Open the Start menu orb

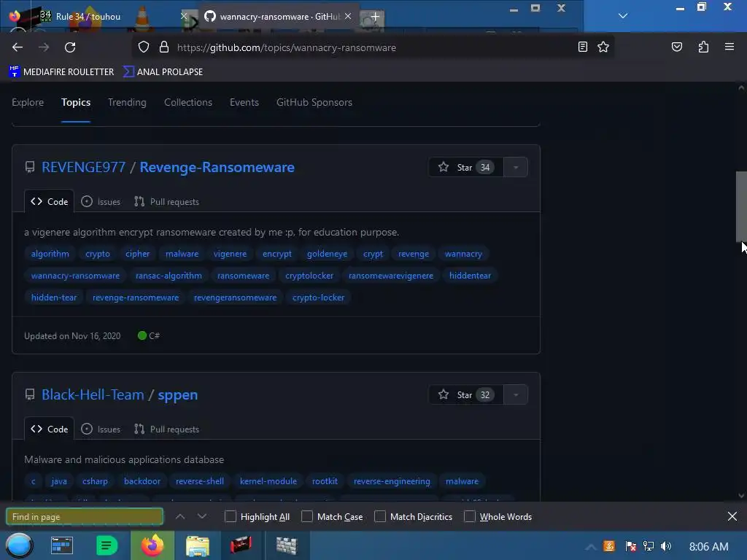coord(19,545)
